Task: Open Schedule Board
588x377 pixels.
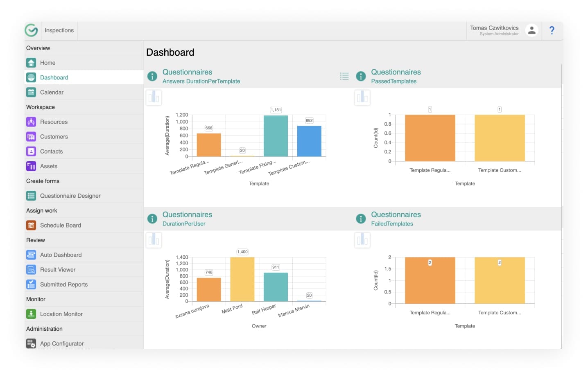Action: pyautogui.click(x=84, y=225)
